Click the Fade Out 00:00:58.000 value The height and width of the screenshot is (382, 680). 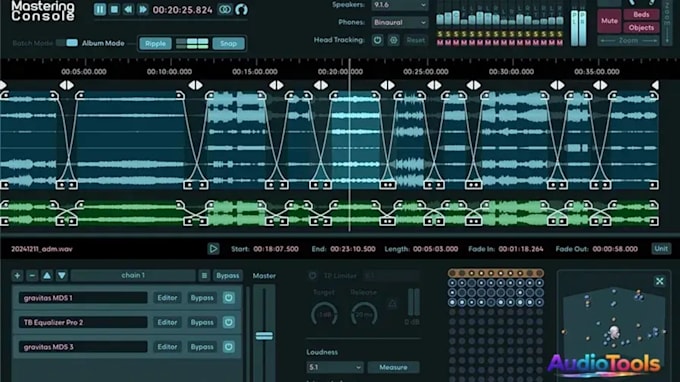(x=615, y=249)
